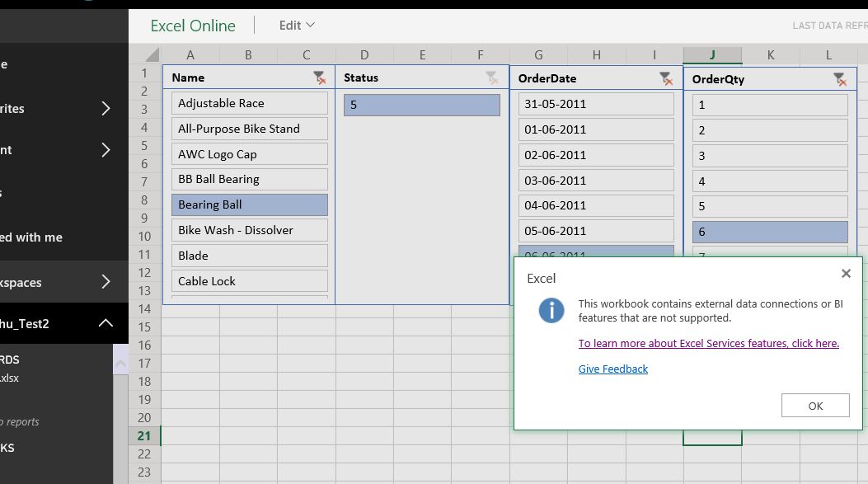
Task: Open the 'To learn more about Excel Services features' link
Action: [x=709, y=343]
